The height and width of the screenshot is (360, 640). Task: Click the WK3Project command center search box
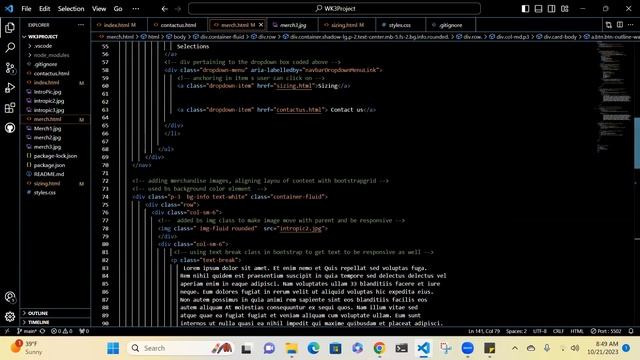tap(334, 9)
